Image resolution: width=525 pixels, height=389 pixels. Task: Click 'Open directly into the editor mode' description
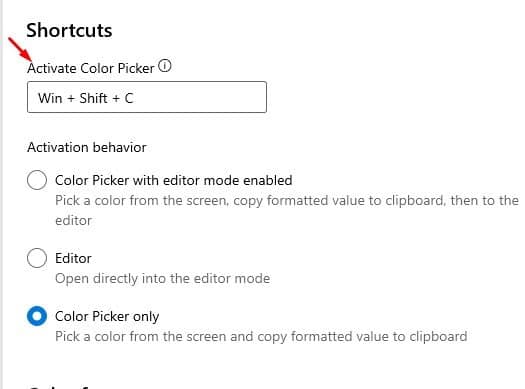162,279
